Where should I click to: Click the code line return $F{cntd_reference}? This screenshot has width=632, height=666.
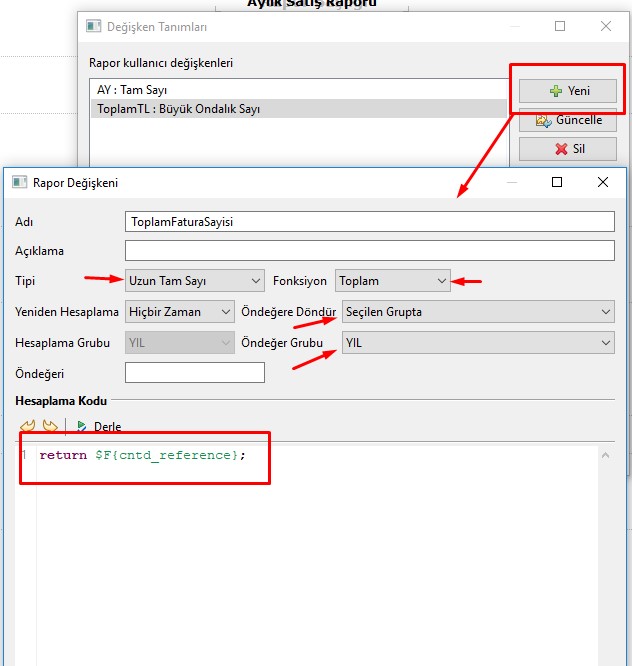(142, 456)
